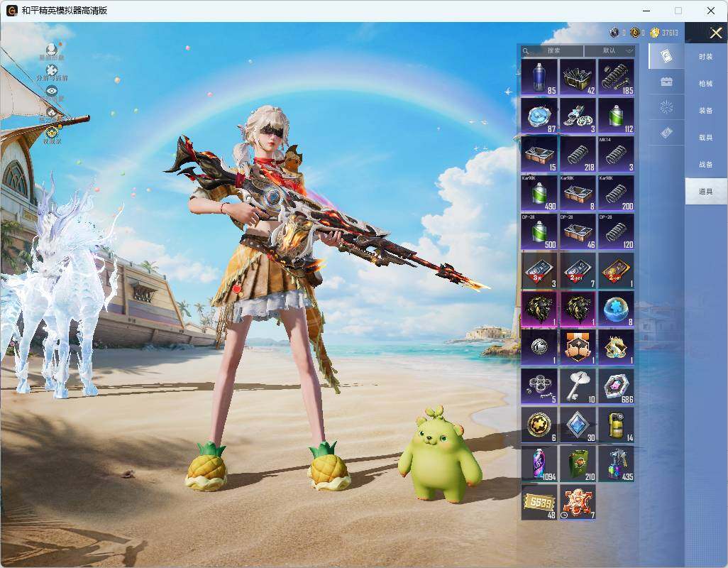Select the Kar98K spring item with count 200

click(616, 193)
